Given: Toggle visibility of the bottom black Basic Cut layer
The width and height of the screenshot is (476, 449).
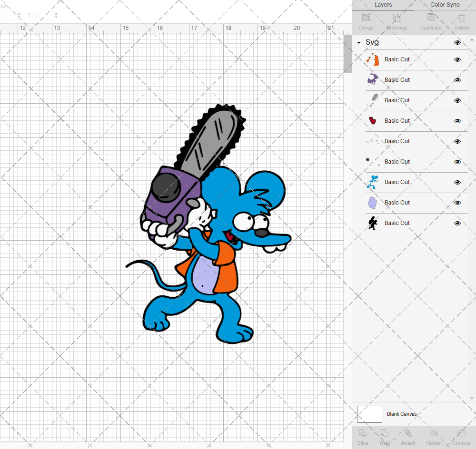Looking at the screenshot, I should point(457,223).
